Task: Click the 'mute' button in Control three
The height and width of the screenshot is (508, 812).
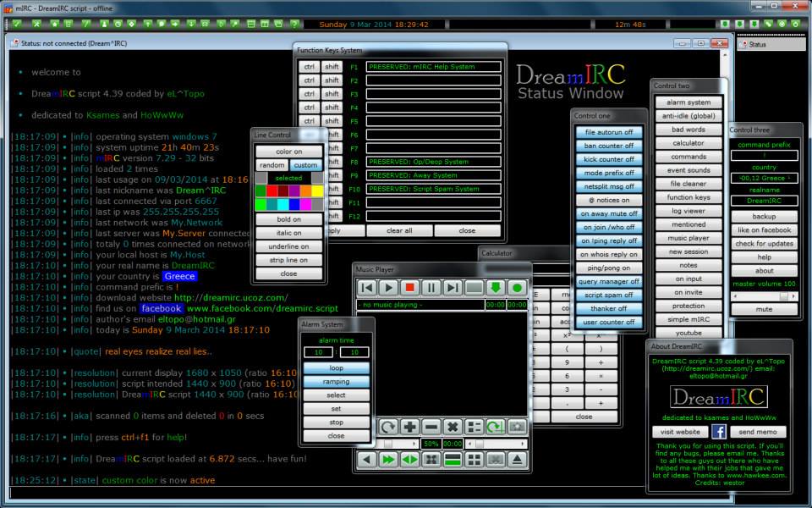Action: click(764, 309)
